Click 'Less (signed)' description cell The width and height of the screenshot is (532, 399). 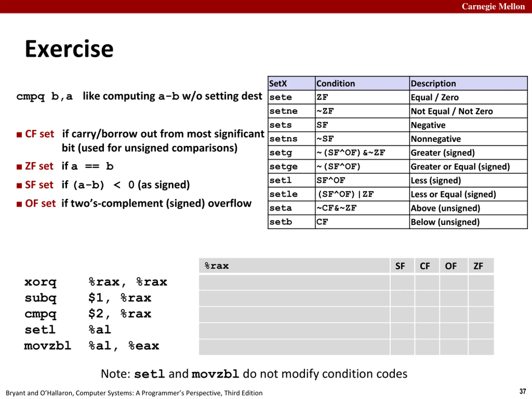(468, 180)
